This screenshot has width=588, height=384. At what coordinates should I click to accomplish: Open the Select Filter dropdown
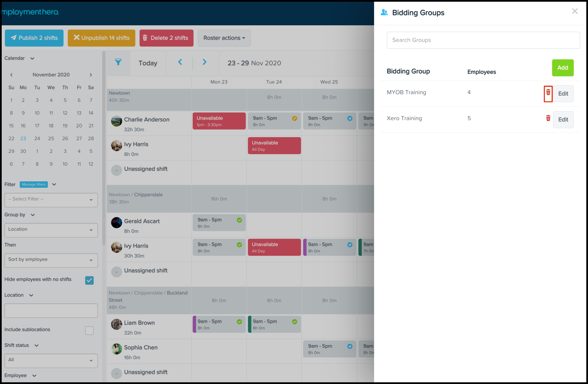point(51,200)
